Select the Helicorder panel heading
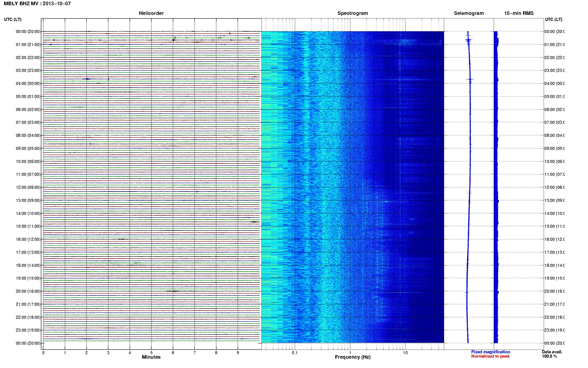This screenshot has height=368, width=588. 151,13
